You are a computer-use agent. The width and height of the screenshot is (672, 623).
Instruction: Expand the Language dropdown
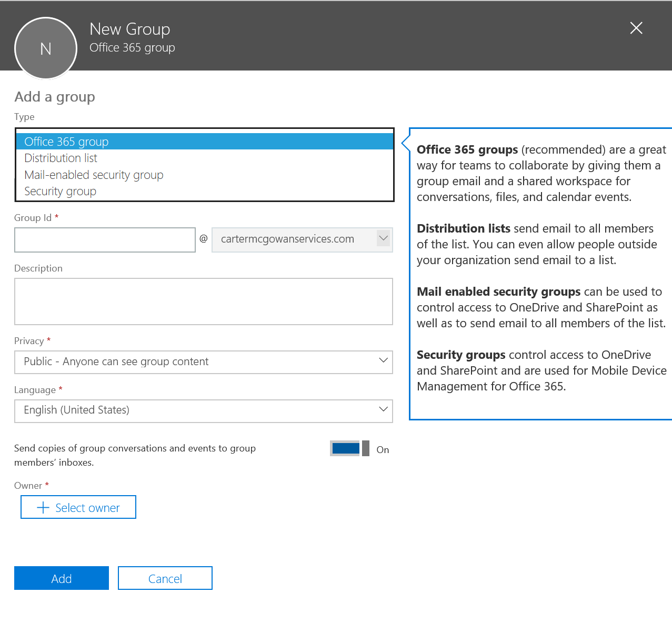point(204,411)
